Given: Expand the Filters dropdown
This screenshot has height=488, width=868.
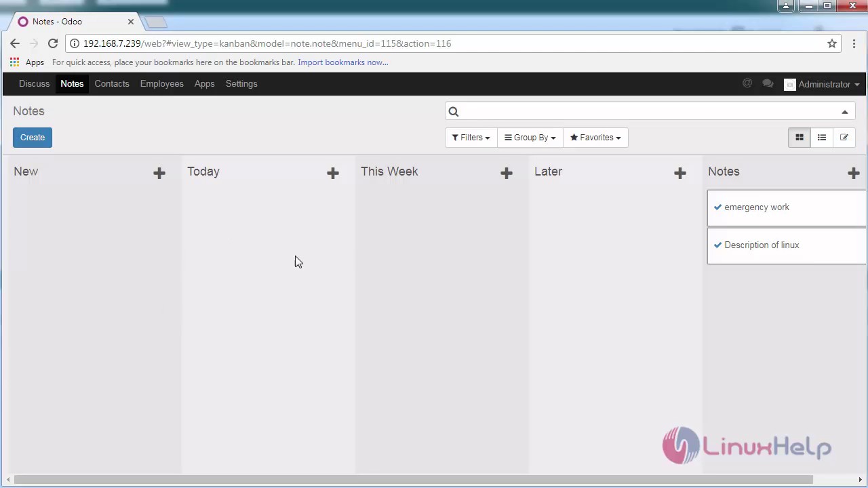Looking at the screenshot, I should pyautogui.click(x=471, y=138).
